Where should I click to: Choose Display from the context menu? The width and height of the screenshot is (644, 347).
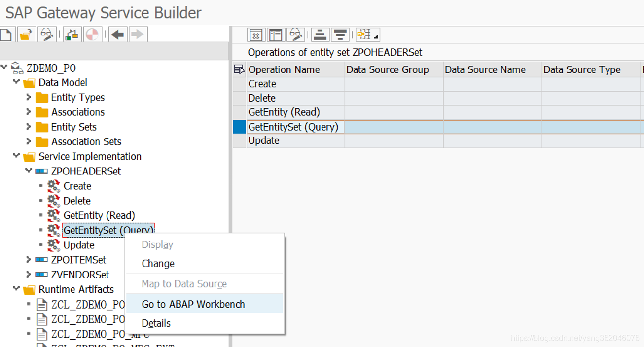pos(205,244)
